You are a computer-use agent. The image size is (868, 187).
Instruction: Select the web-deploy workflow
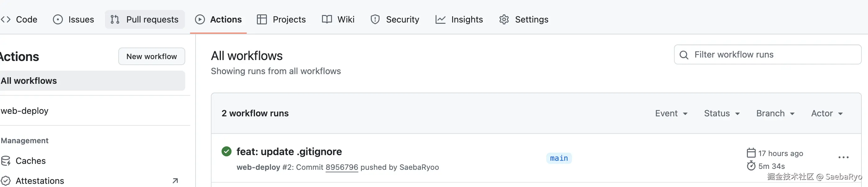pos(25,111)
